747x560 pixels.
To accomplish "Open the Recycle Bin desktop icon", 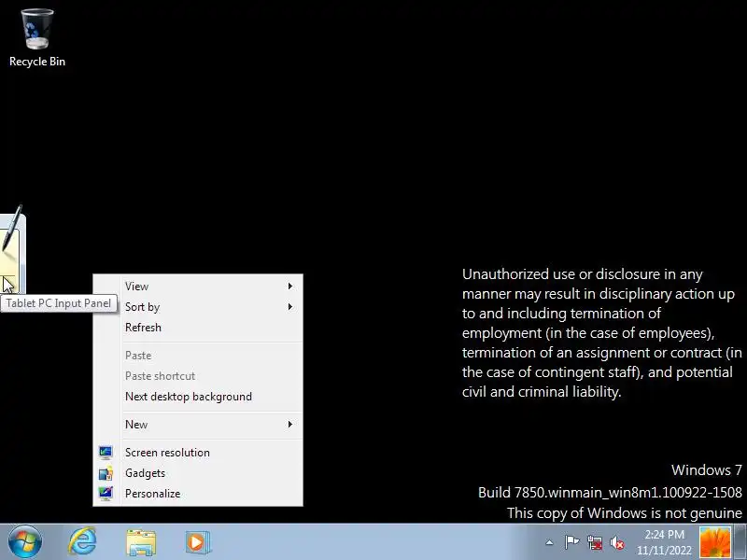I will pyautogui.click(x=37, y=38).
